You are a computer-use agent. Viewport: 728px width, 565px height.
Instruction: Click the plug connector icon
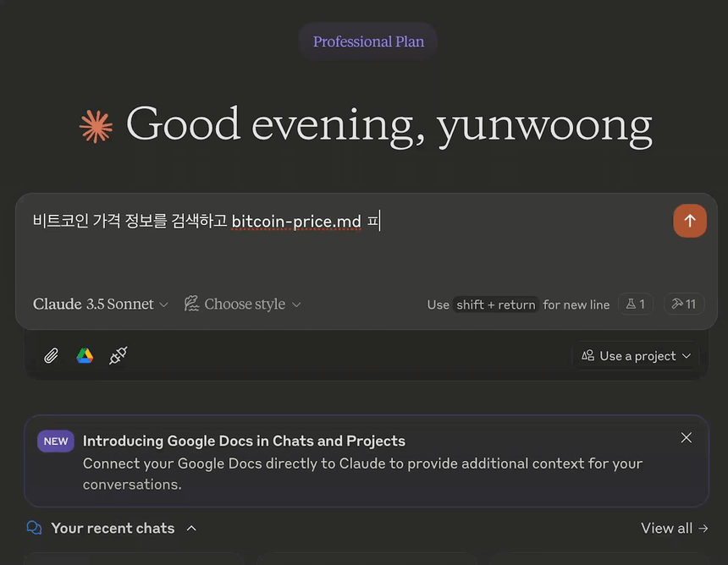pyautogui.click(x=118, y=356)
